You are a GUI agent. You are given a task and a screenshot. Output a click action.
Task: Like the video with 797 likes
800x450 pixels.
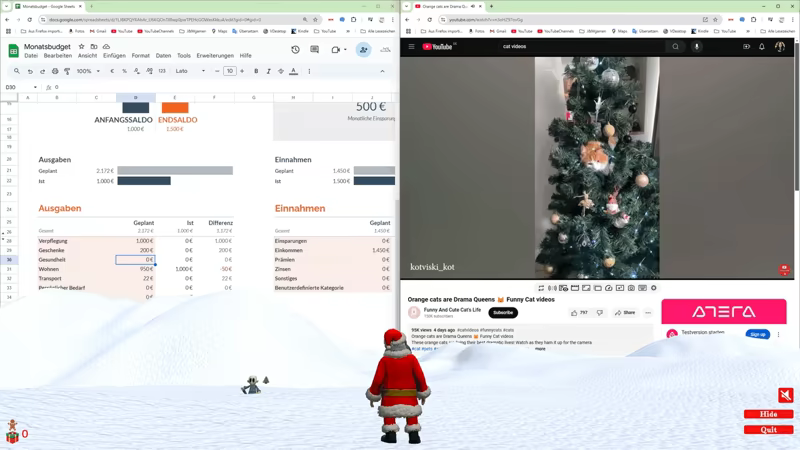(x=580, y=313)
